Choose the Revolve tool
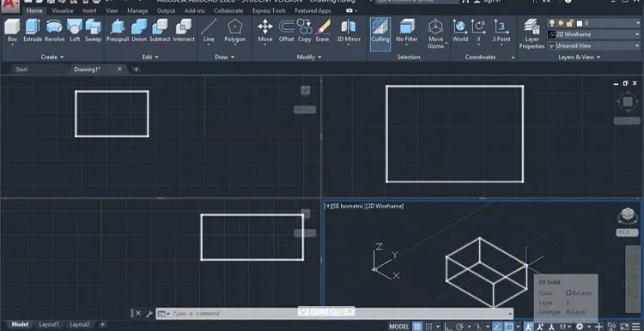The width and height of the screenshot is (644, 331). point(54,31)
